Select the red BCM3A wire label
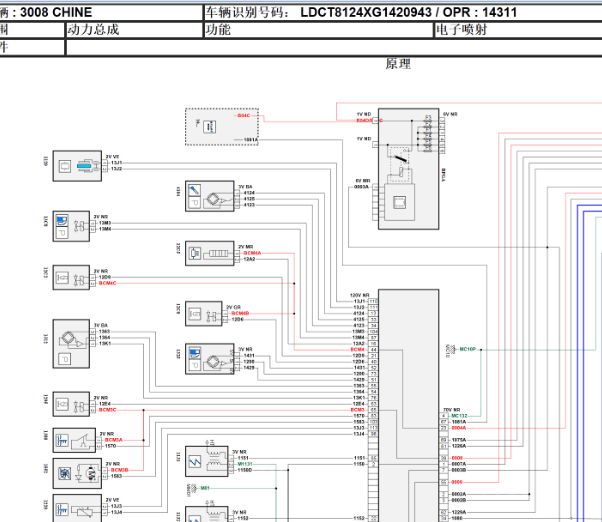The height and width of the screenshot is (522, 602). click(114, 440)
